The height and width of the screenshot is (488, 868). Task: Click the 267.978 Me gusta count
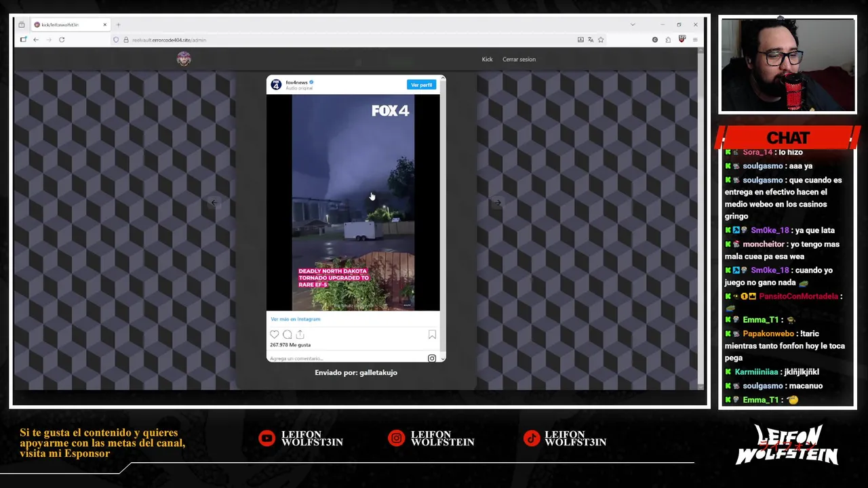click(x=290, y=345)
